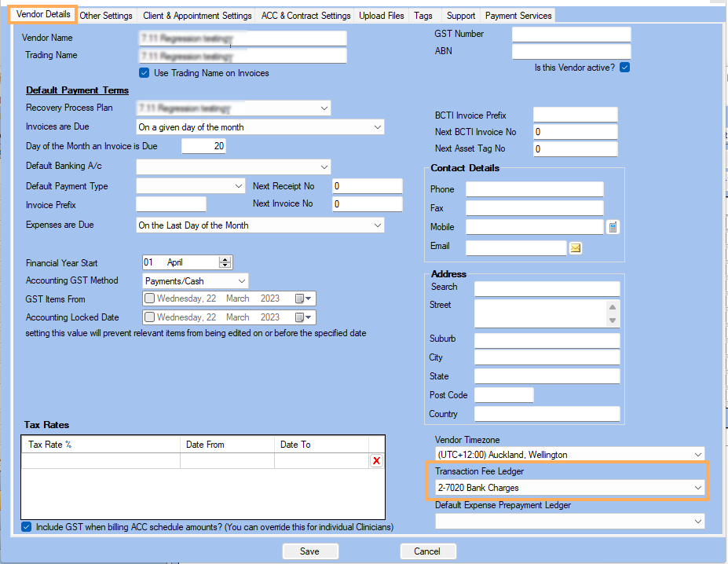The height and width of the screenshot is (564, 728).
Task: Toggle Is this Vendor active checkbox
Action: click(x=625, y=68)
